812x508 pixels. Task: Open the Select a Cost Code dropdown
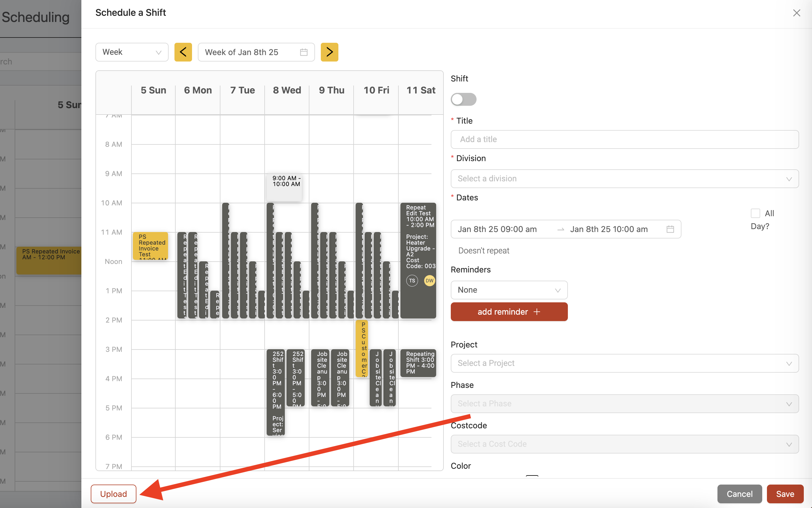624,444
